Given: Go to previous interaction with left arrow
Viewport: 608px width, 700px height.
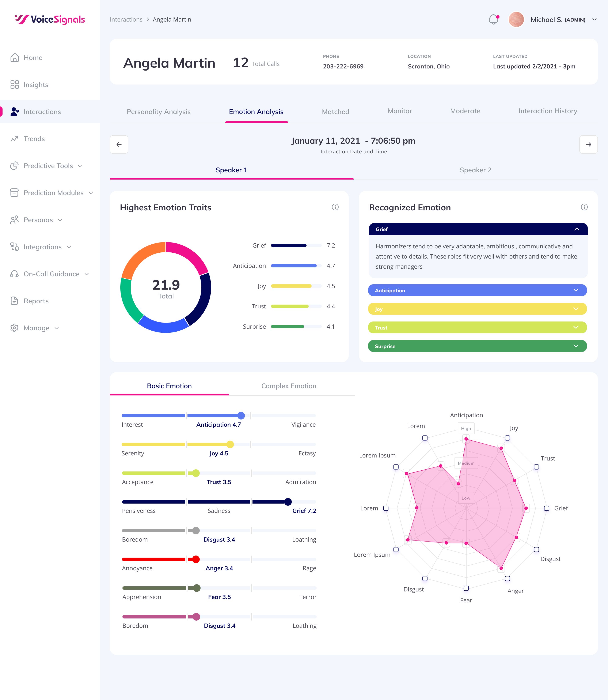Looking at the screenshot, I should click(x=119, y=144).
